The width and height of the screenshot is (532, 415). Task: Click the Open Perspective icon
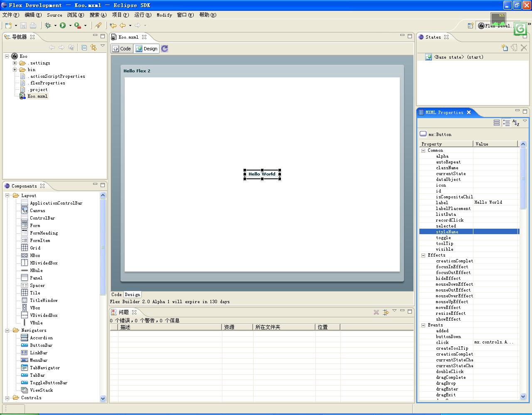pos(470,25)
